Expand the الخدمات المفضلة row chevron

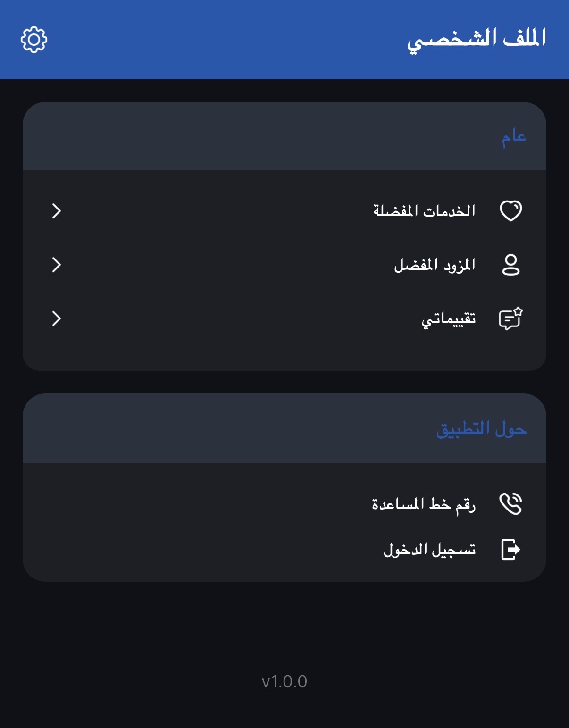(57, 211)
